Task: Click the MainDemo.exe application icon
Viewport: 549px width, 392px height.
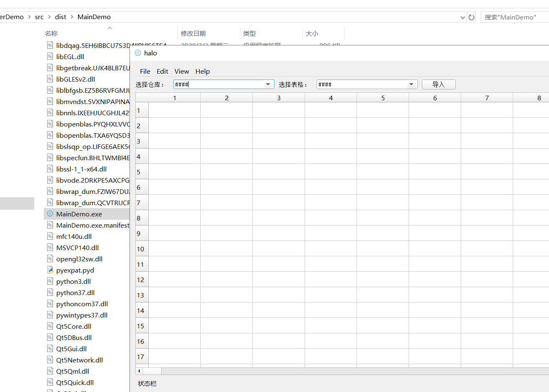Action: pyautogui.click(x=50, y=214)
